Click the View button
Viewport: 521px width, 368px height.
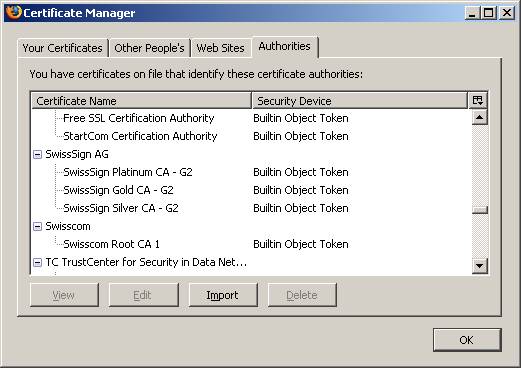64,295
